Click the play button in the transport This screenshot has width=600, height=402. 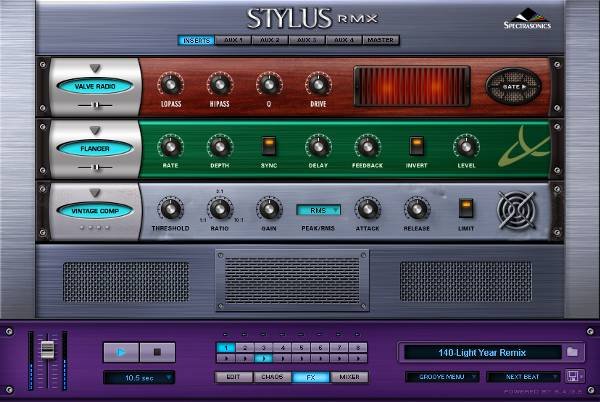click(120, 352)
